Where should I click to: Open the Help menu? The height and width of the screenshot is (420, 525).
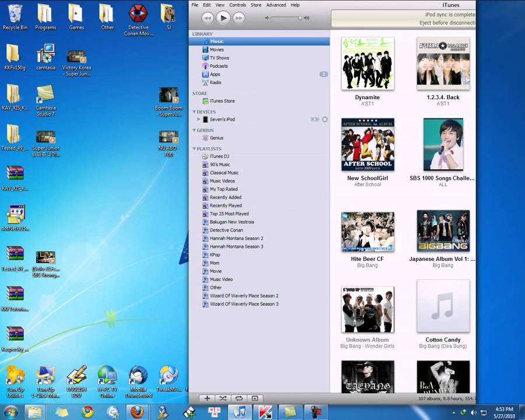click(x=295, y=5)
